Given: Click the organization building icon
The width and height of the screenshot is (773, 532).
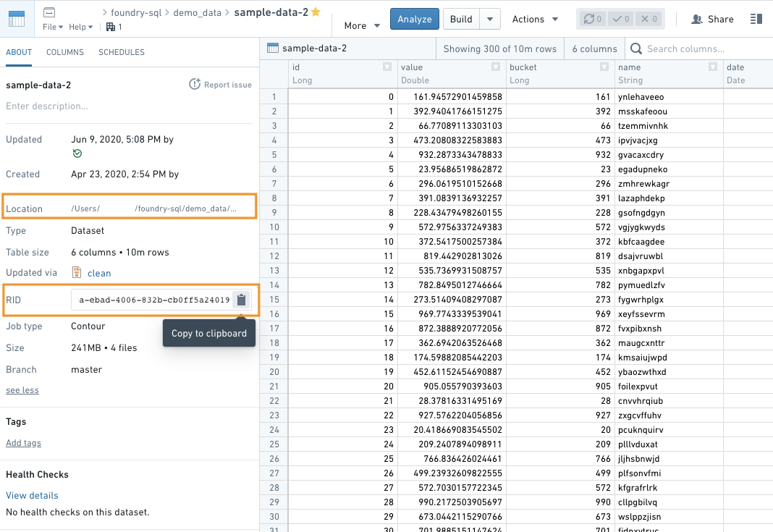Looking at the screenshot, I should tap(111, 27).
